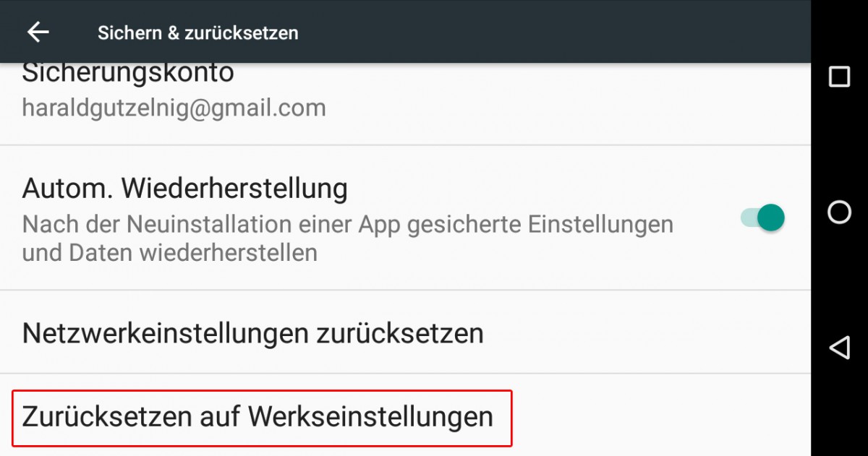868x456 pixels.
Task: Click the Sichern & zurücksetzen header title
Action: point(198,33)
